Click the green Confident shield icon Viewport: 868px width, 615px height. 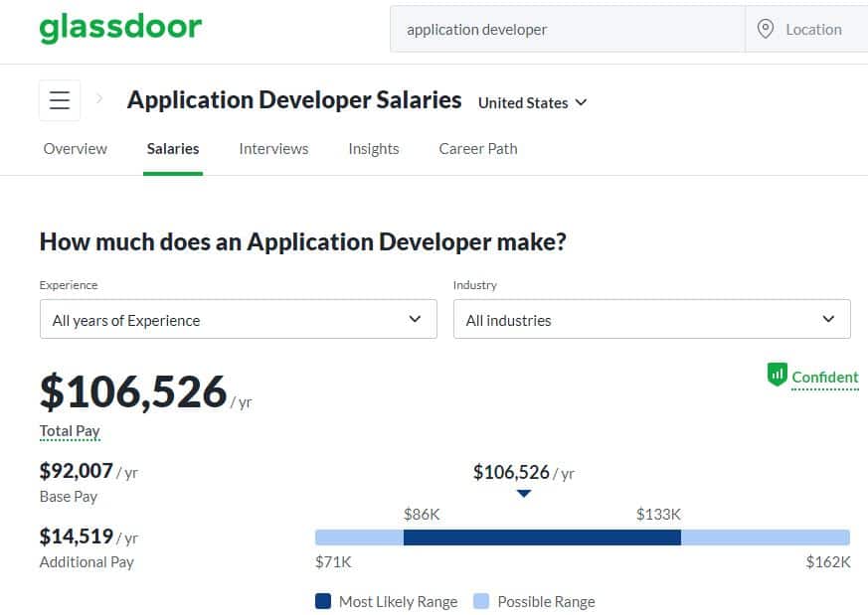pos(778,375)
